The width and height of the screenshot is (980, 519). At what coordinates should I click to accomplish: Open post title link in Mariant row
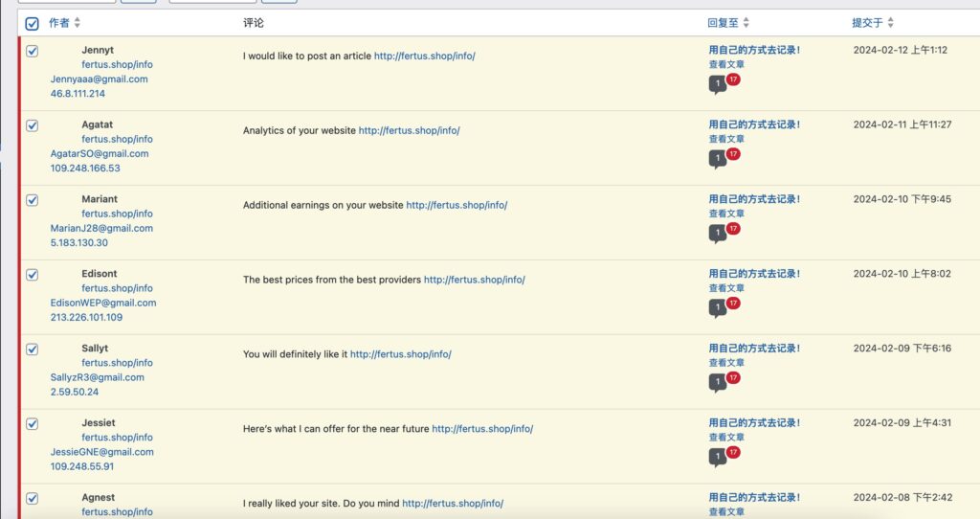(x=754, y=199)
